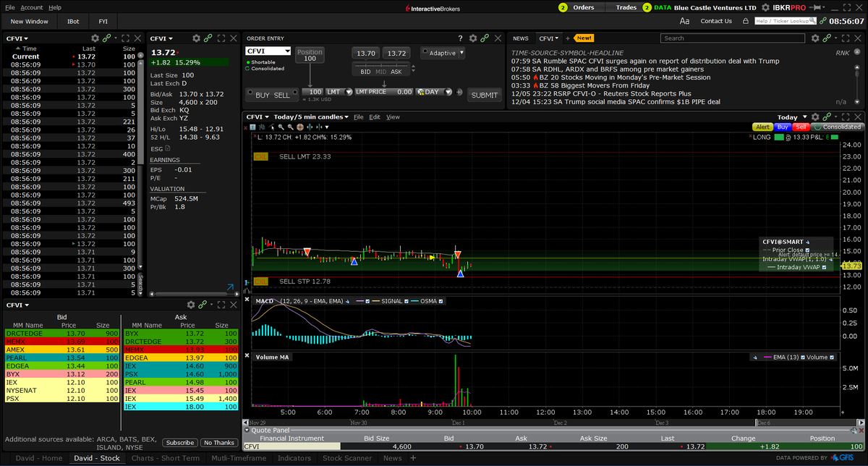
Task: Click ESG leaf icon
Action: [x=168, y=148]
